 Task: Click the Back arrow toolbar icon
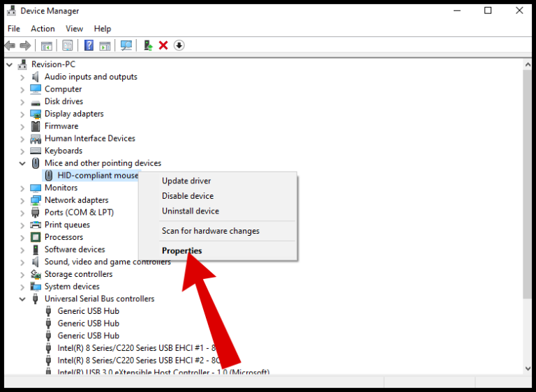(10, 45)
